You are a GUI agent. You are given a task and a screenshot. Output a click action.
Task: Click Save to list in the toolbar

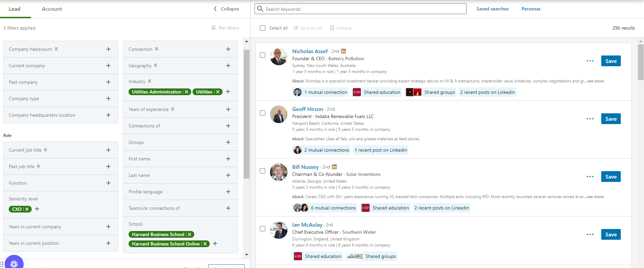308,28
